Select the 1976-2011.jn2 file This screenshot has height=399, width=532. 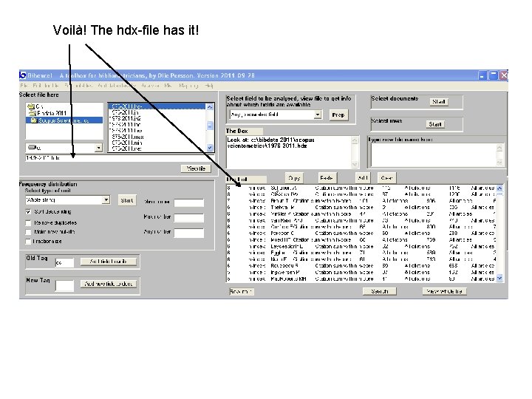tap(157, 118)
